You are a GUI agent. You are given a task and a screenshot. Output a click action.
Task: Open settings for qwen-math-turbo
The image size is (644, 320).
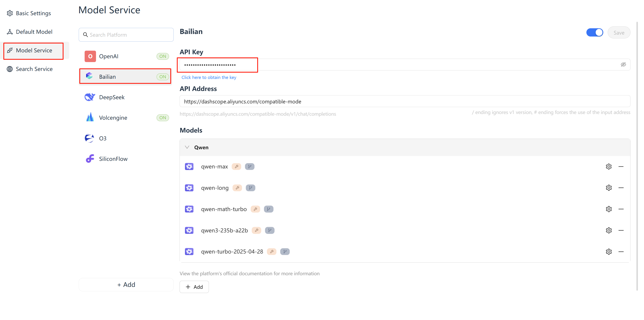tap(609, 209)
